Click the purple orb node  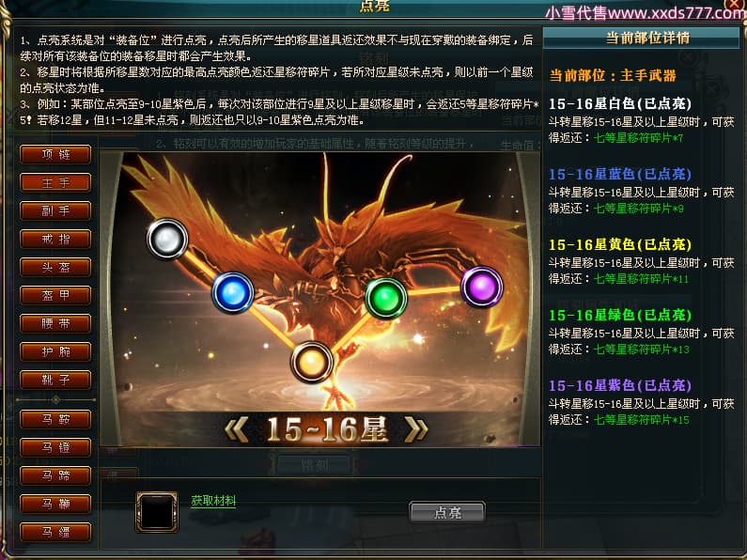(x=482, y=287)
